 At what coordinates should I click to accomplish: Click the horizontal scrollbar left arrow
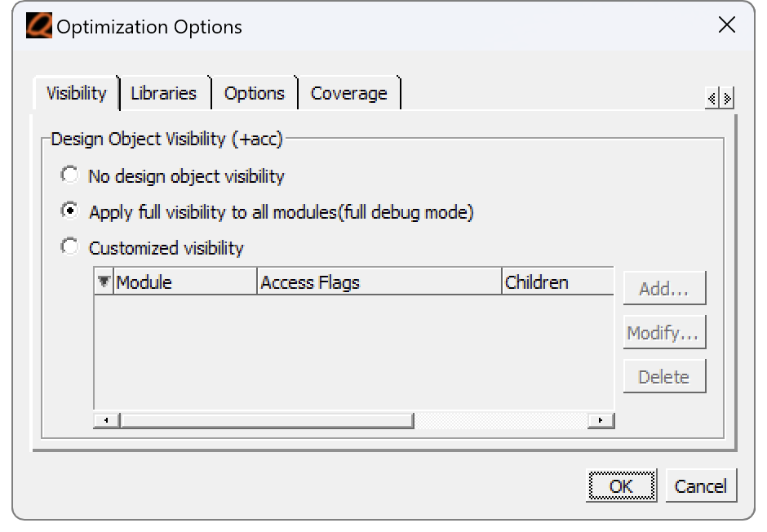click(x=106, y=420)
